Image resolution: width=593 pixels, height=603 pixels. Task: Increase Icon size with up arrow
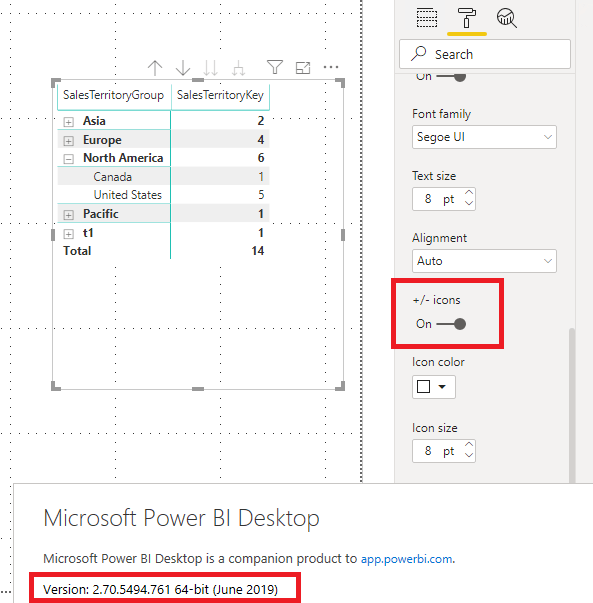coord(469,444)
